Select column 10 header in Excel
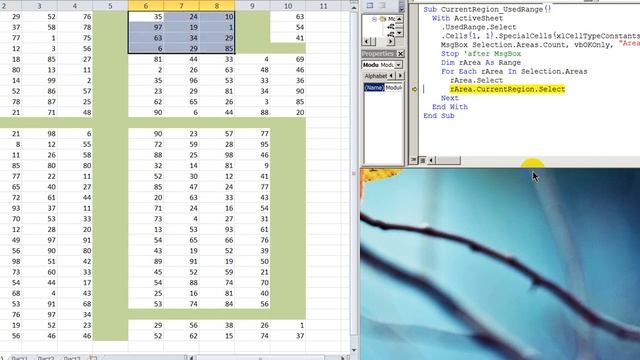The height and width of the screenshot is (360, 640). click(288, 6)
